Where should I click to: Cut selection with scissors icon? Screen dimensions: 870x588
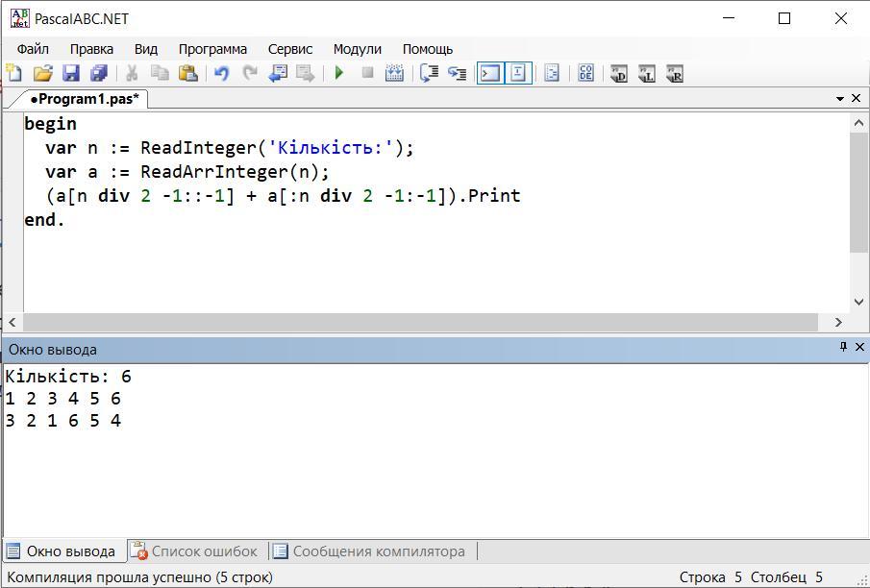click(132, 73)
